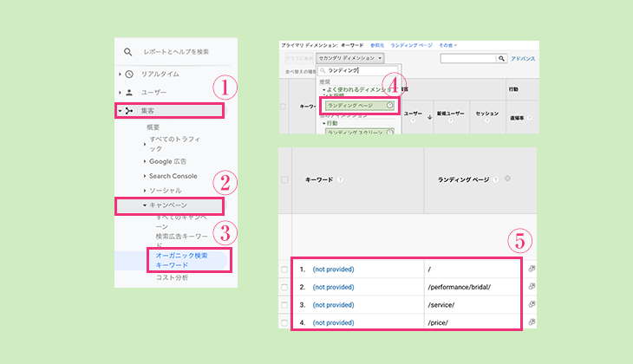Click the person icon beside ユーザー
The width and height of the screenshot is (633, 364).
[129, 93]
